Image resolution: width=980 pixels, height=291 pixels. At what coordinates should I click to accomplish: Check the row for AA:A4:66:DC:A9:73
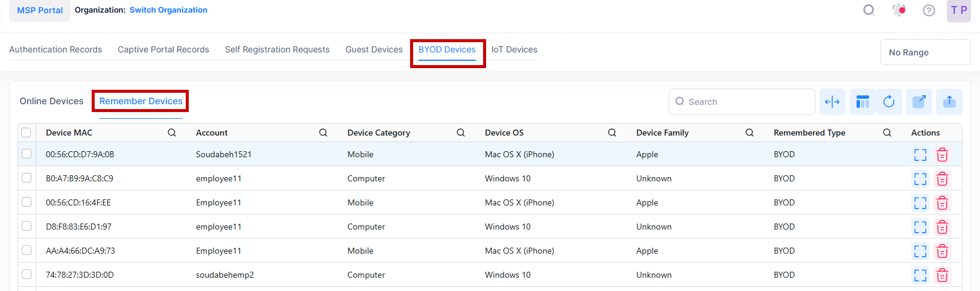pos(27,250)
